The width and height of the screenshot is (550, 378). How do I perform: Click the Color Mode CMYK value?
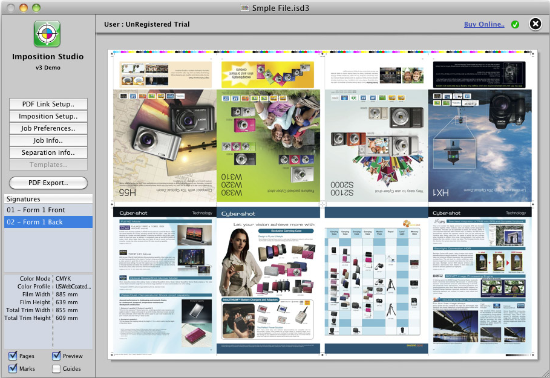(63, 278)
